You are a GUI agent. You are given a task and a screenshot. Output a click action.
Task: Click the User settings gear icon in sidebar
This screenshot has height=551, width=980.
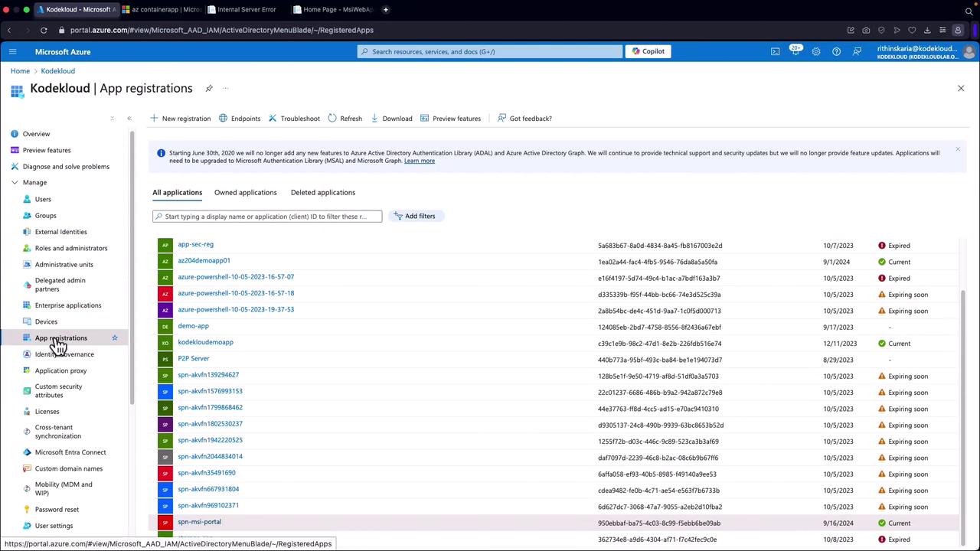coord(27,526)
